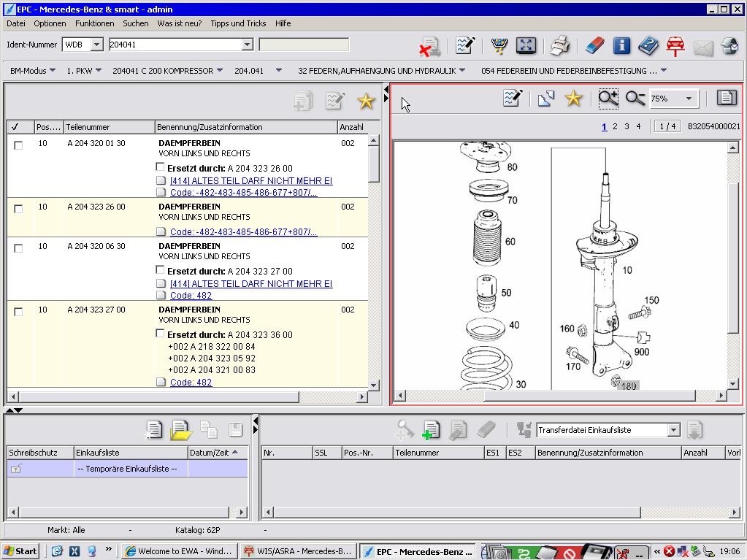Click the document view icon beside zoom percentage
The image size is (747, 560).
tap(726, 98)
